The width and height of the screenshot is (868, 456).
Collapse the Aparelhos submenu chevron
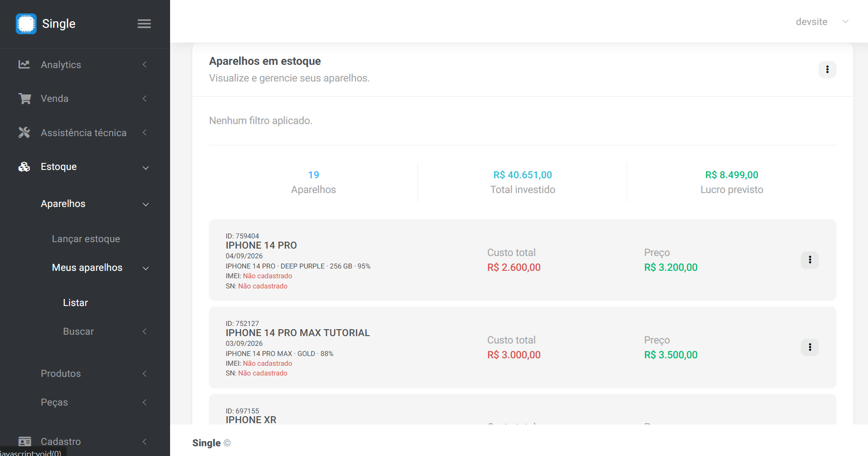pos(146,204)
